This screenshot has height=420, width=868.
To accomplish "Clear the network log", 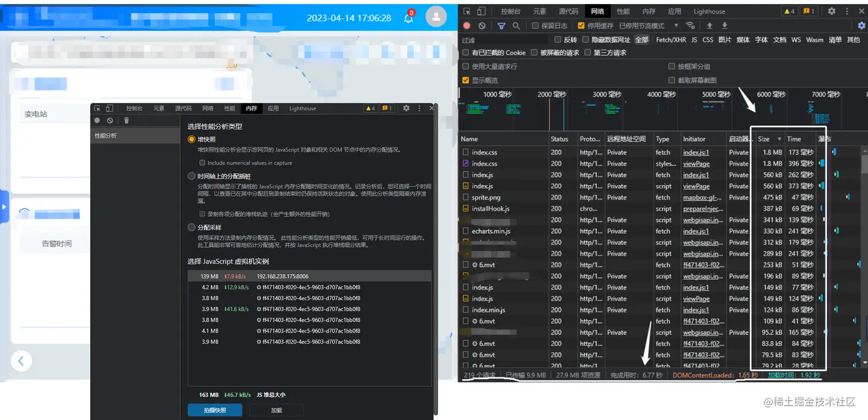I will click(x=482, y=26).
